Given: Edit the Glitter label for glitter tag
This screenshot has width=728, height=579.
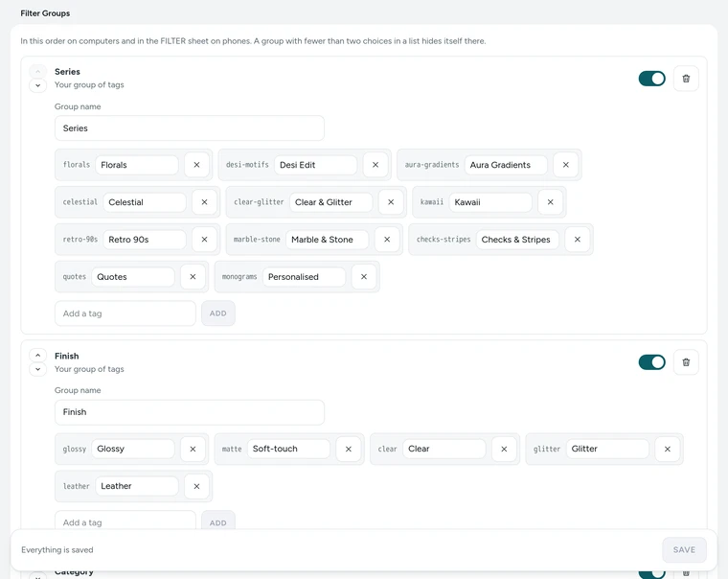Looking at the screenshot, I should point(607,449).
